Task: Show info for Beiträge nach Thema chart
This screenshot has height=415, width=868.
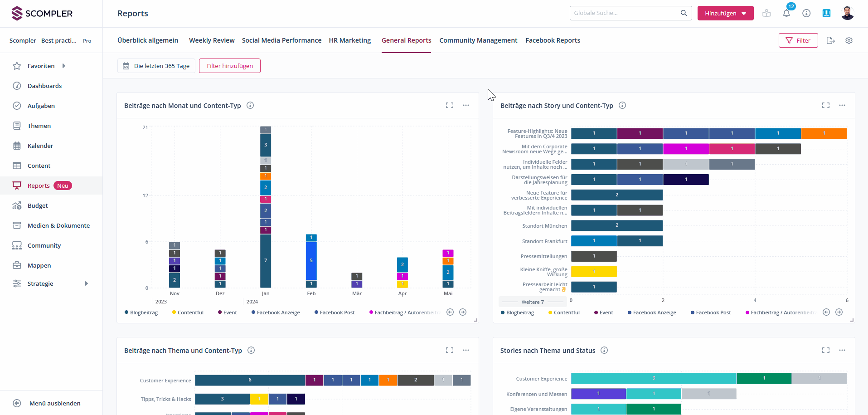Action: [x=251, y=350]
